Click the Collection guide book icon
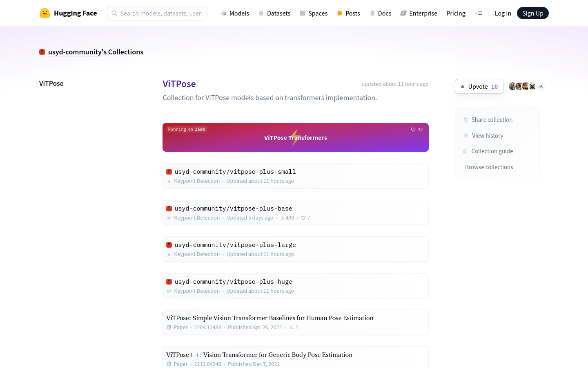This screenshot has height=368, width=588. coord(465,151)
